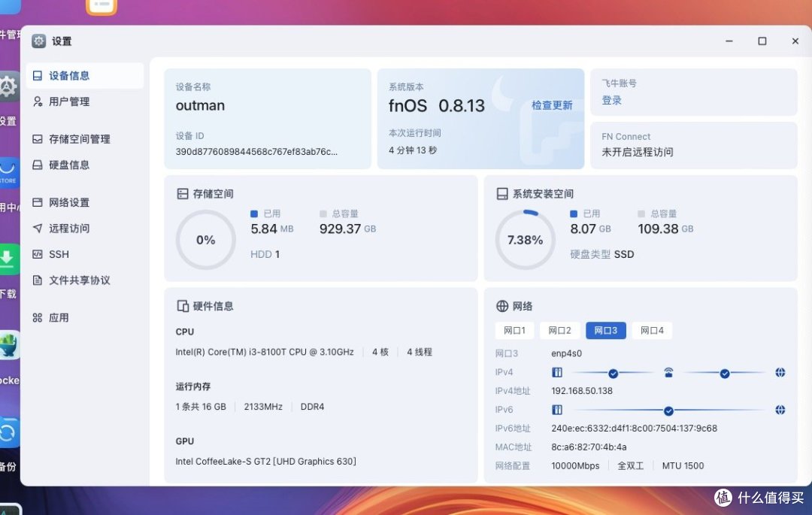This screenshot has width=812, height=515.
Task: Go to 存储空间管理 settings
Action: (84, 139)
